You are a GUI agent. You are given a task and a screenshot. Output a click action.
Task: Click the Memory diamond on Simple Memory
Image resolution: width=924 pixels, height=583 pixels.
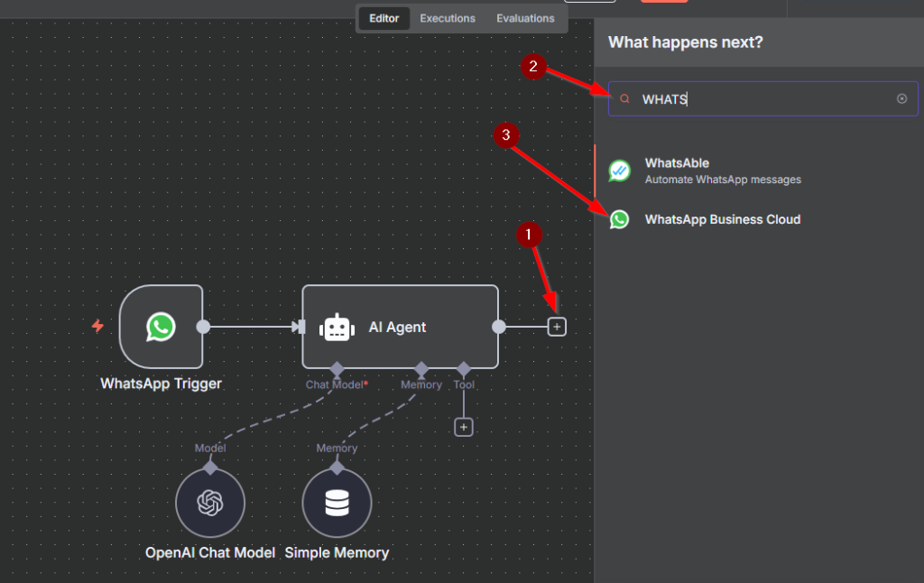pos(337,468)
